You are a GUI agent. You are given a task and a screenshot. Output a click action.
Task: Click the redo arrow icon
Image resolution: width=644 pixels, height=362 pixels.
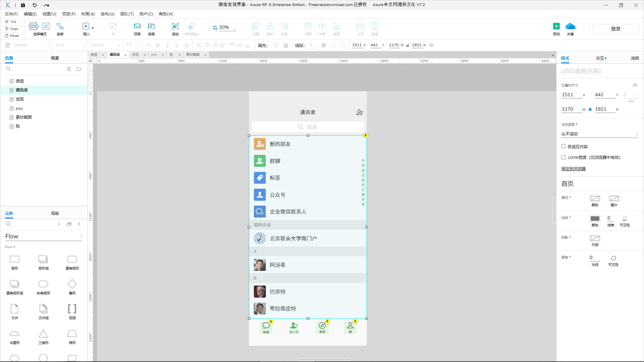[x=46, y=5]
